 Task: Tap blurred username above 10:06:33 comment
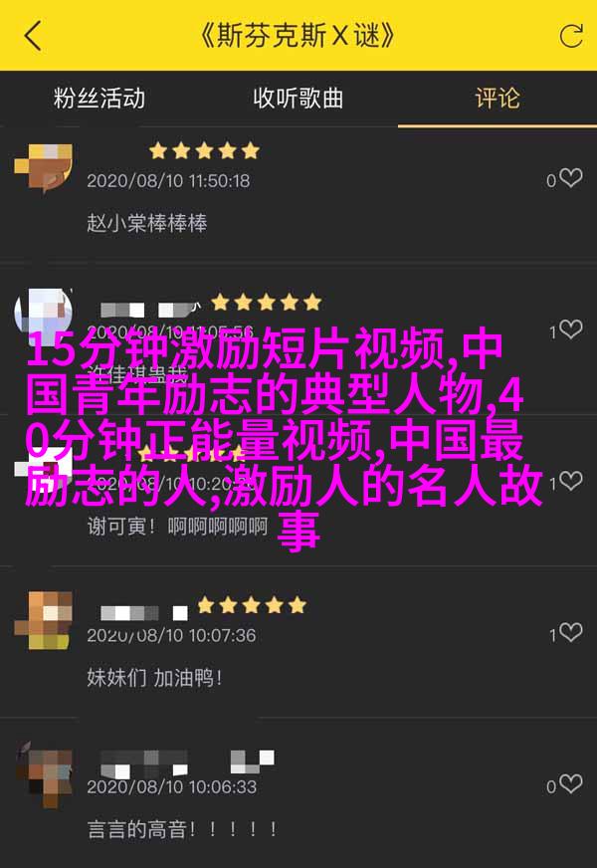188,762
